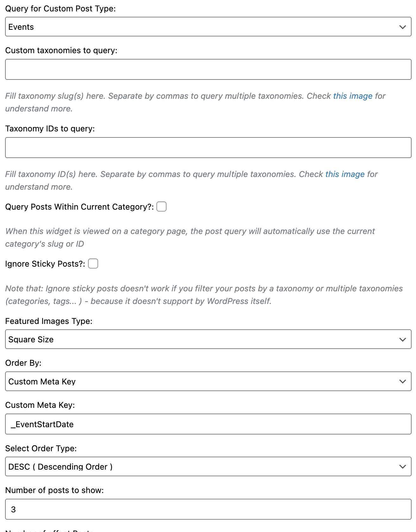Click the _EventStartDate meta key text field
The height and width of the screenshot is (532, 416).
[x=208, y=424]
